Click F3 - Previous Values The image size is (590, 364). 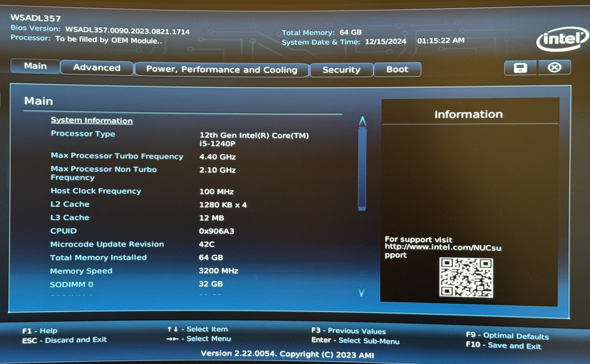pos(349,331)
